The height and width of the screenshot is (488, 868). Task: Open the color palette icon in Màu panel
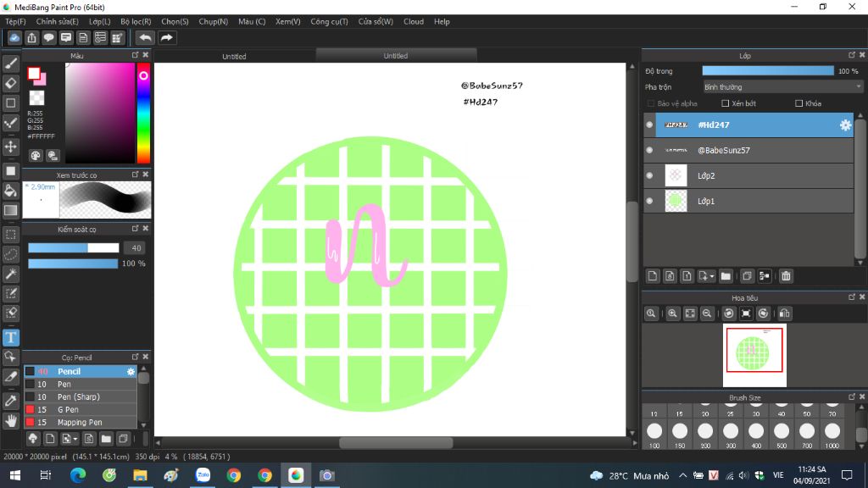point(36,156)
